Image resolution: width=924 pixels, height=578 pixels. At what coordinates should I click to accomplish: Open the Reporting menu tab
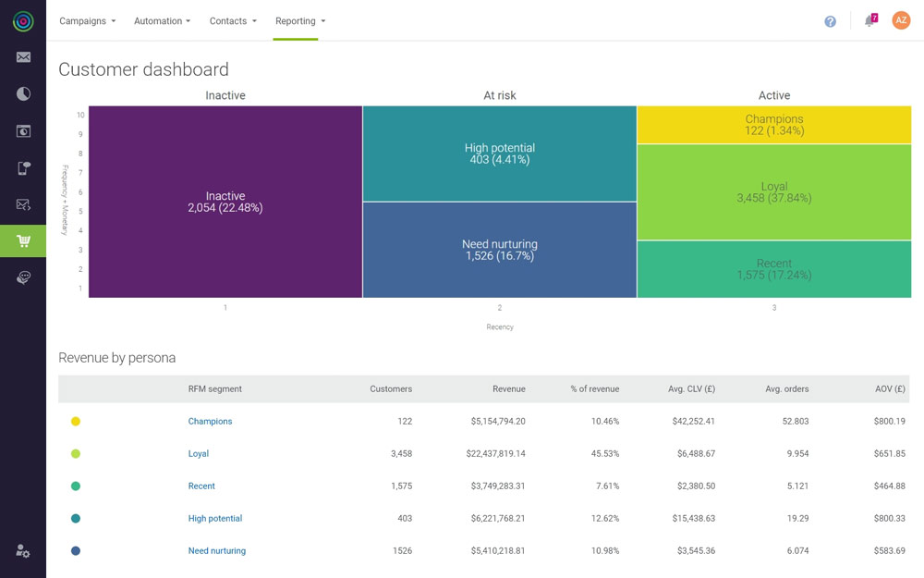(x=299, y=21)
